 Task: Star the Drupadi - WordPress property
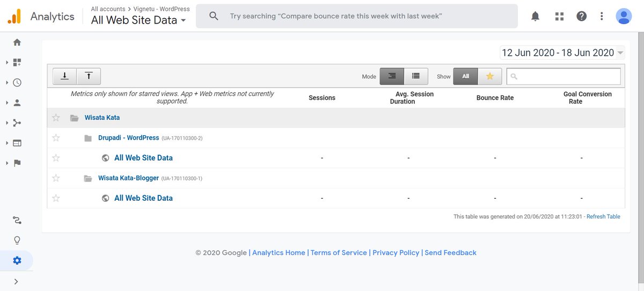pos(56,138)
